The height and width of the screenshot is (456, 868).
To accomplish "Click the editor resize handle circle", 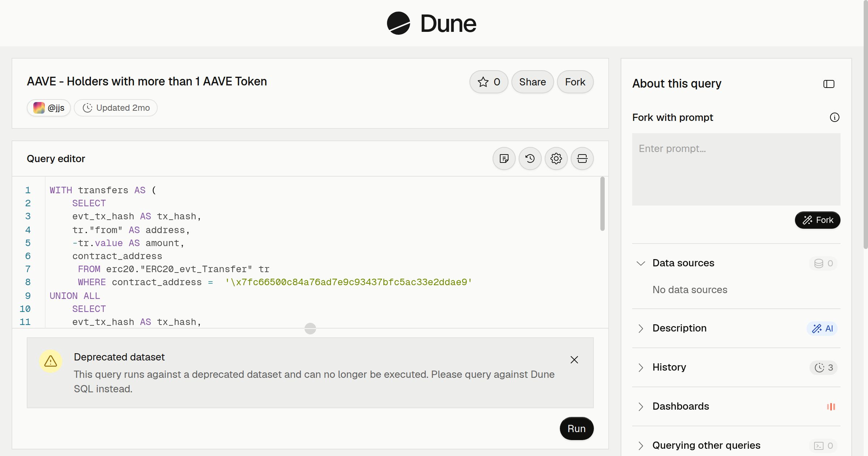I will pyautogui.click(x=310, y=329).
